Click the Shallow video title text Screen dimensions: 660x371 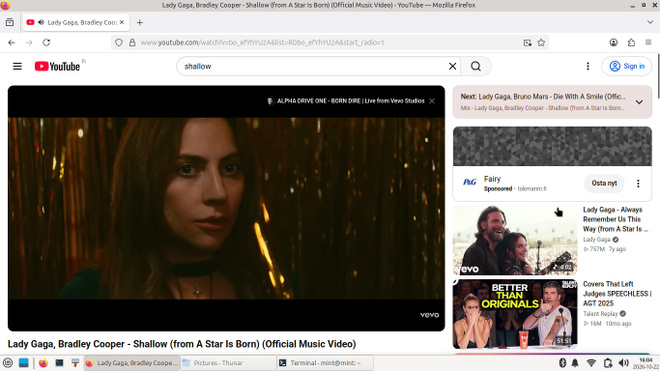[x=182, y=344]
